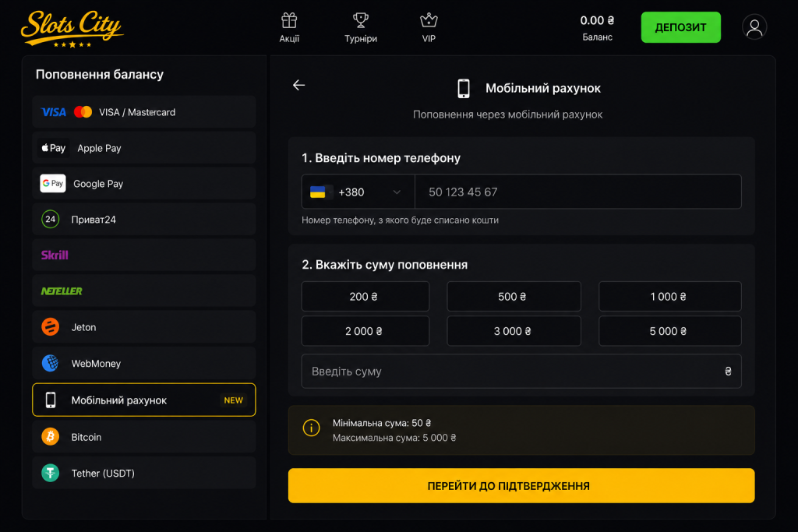
Task: Select Tether (USDT) payment method
Action: click(144, 473)
